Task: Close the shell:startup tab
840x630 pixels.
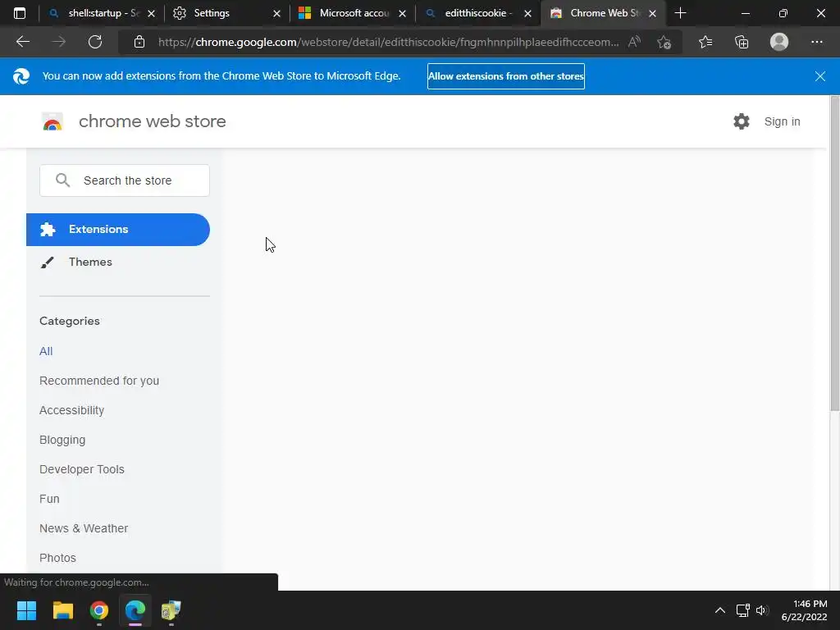Action: point(151,13)
